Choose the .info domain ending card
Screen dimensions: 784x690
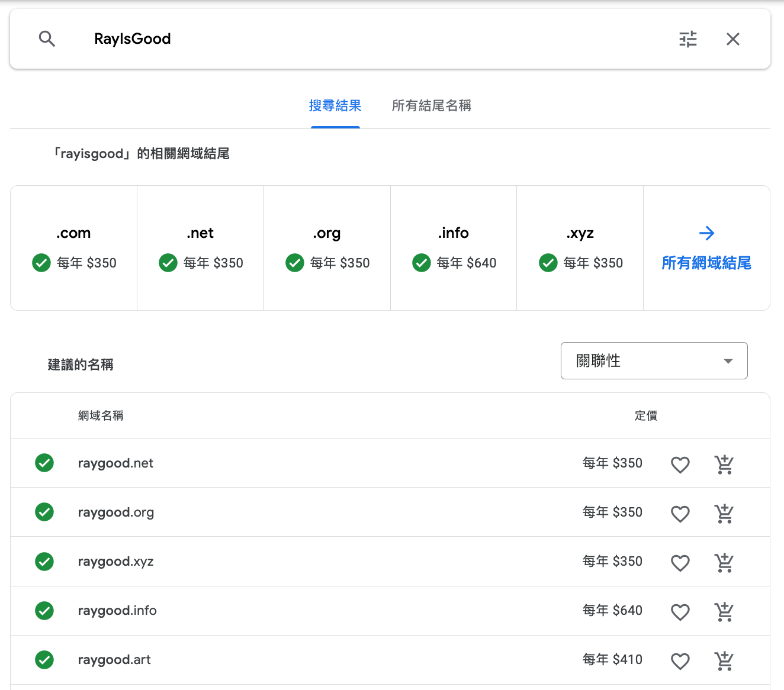[x=454, y=248]
